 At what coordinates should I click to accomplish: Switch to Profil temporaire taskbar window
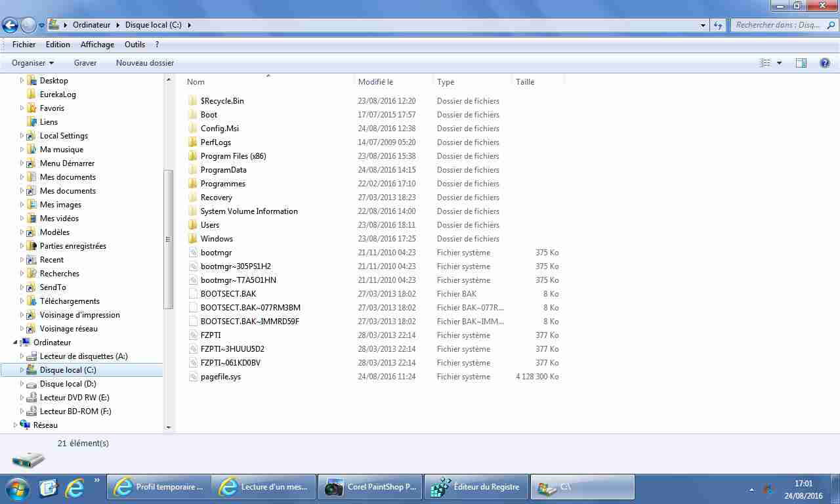pyautogui.click(x=158, y=487)
